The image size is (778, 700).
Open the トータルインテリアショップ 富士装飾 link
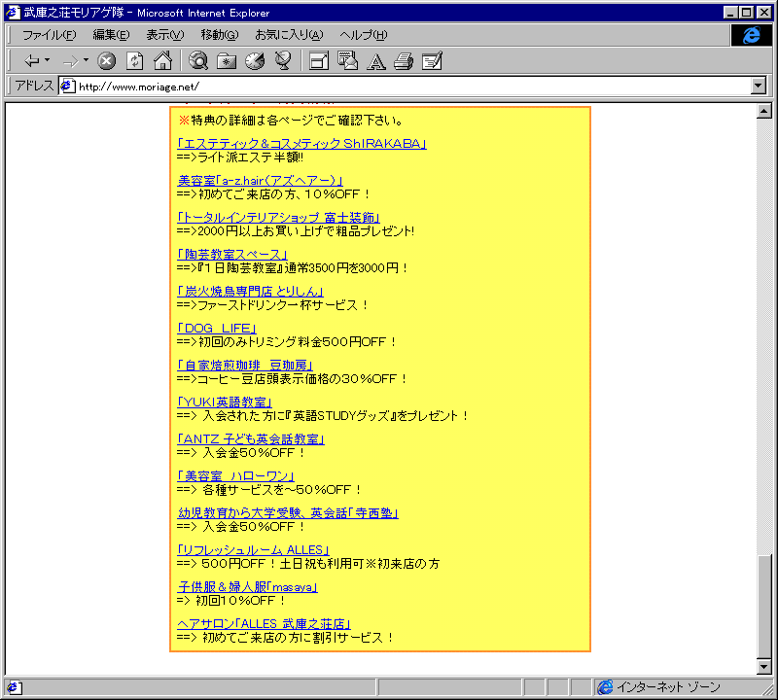pyautogui.click(x=278, y=218)
